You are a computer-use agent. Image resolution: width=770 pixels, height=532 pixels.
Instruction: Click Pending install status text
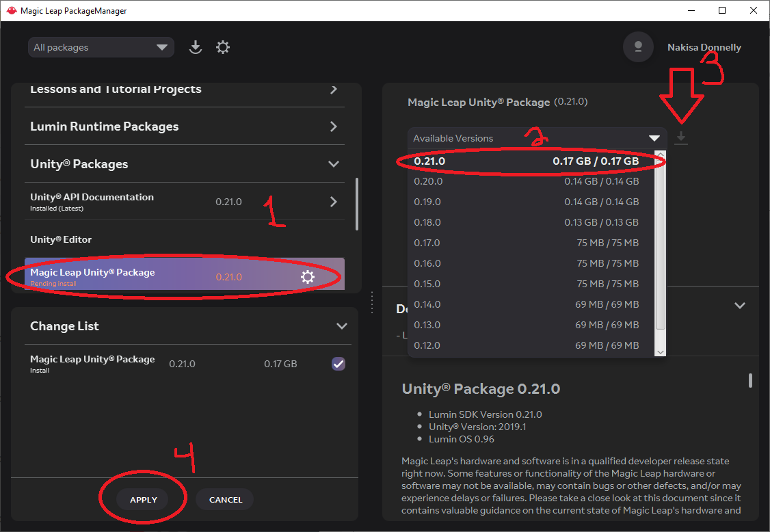pos(53,284)
